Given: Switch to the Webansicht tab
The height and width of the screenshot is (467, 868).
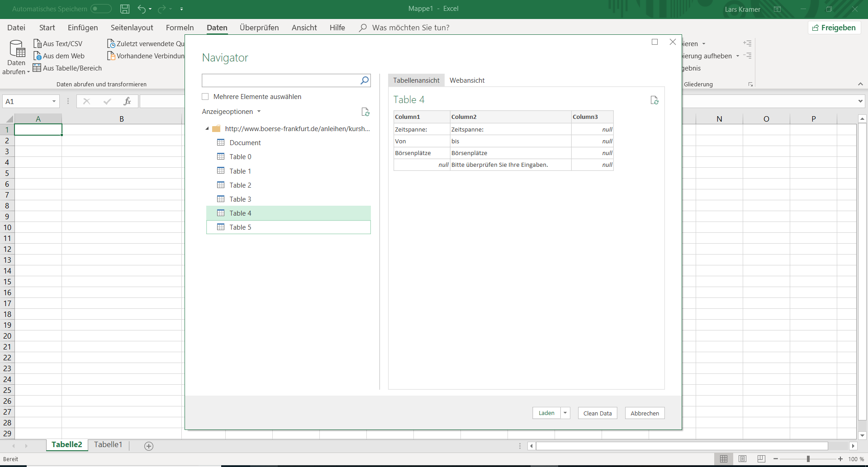Looking at the screenshot, I should point(467,80).
